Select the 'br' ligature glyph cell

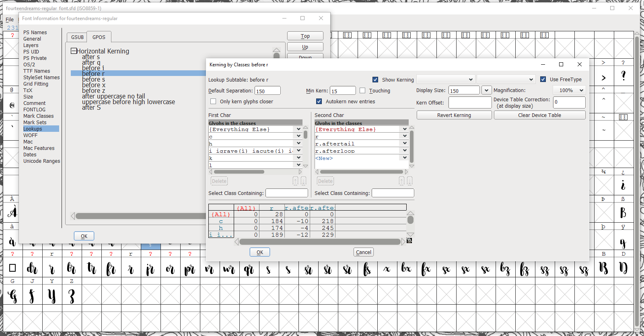72,268
